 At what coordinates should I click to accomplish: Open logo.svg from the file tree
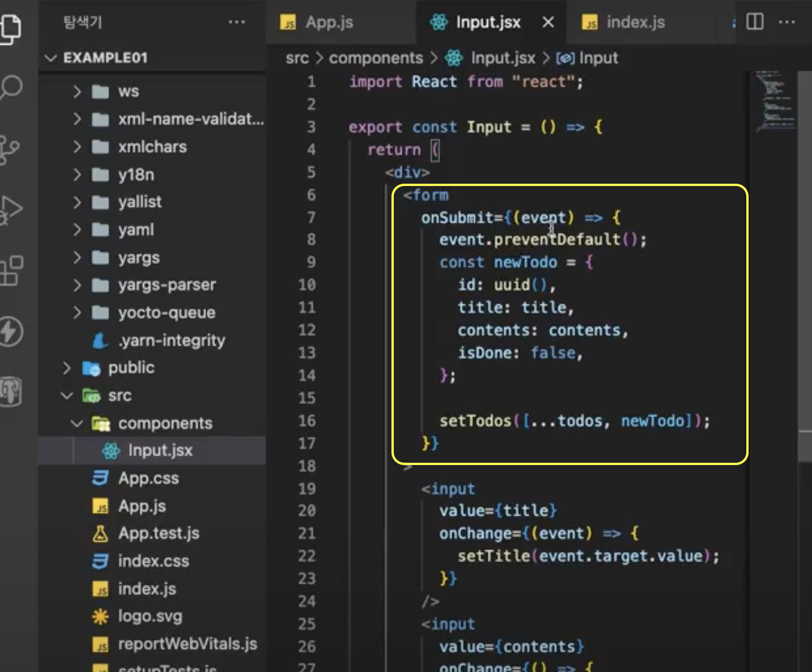(x=152, y=616)
